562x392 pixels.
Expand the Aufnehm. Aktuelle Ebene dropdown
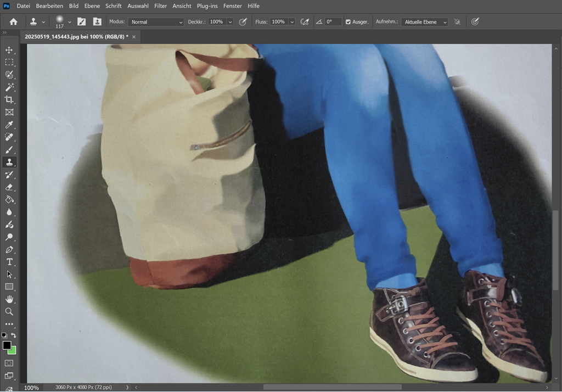(x=424, y=22)
